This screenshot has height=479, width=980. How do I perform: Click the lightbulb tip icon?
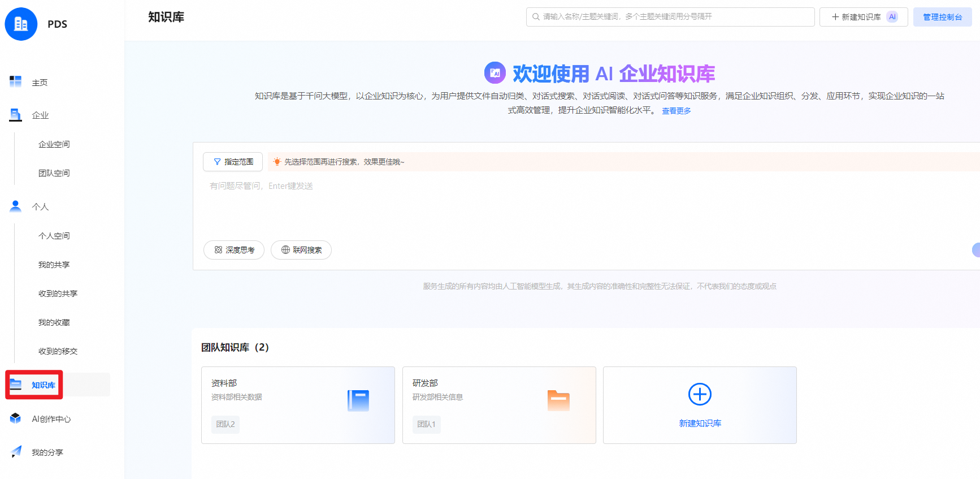(x=277, y=162)
